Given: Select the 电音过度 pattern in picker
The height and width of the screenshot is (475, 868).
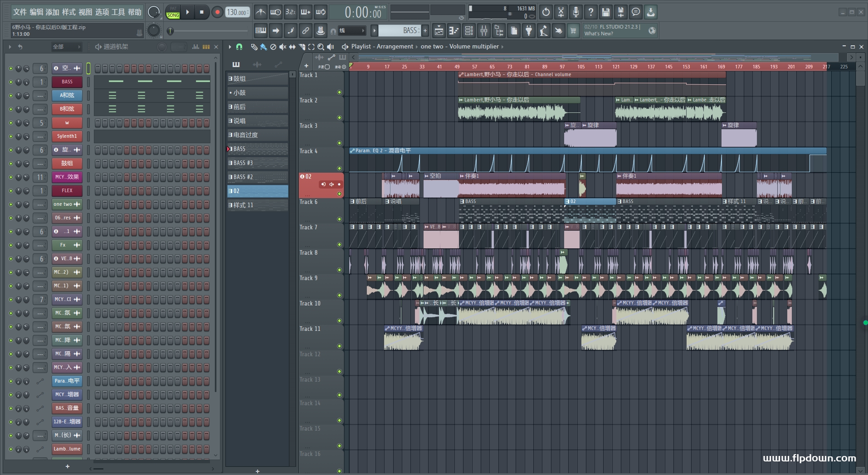Looking at the screenshot, I should coord(258,135).
